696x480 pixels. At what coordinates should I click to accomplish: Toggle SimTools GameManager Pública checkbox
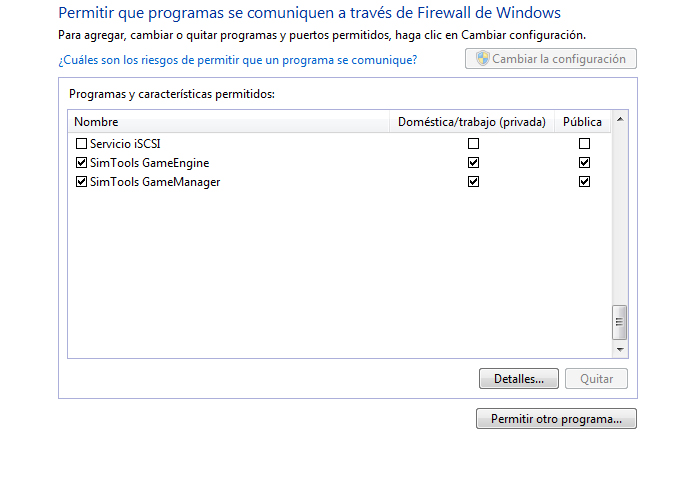pos(585,182)
